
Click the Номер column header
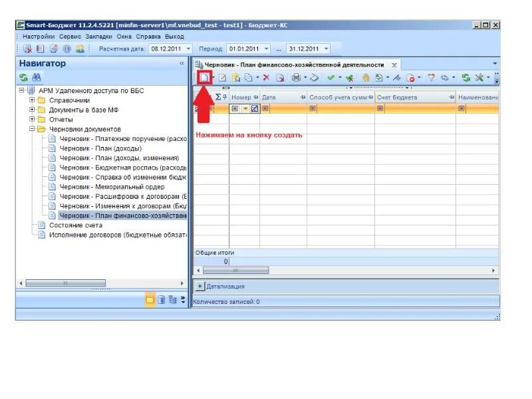244,97
